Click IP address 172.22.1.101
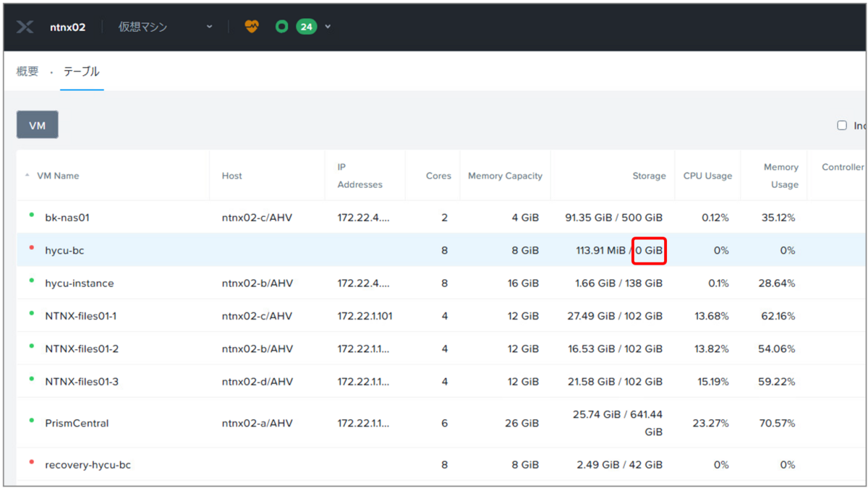This screenshot has height=488, width=868. click(365, 316)
